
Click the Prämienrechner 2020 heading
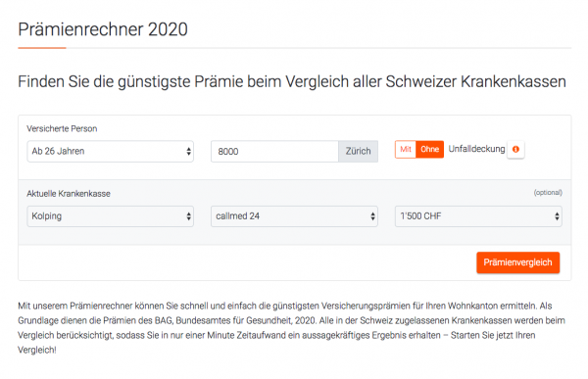[x=103, y=29]
